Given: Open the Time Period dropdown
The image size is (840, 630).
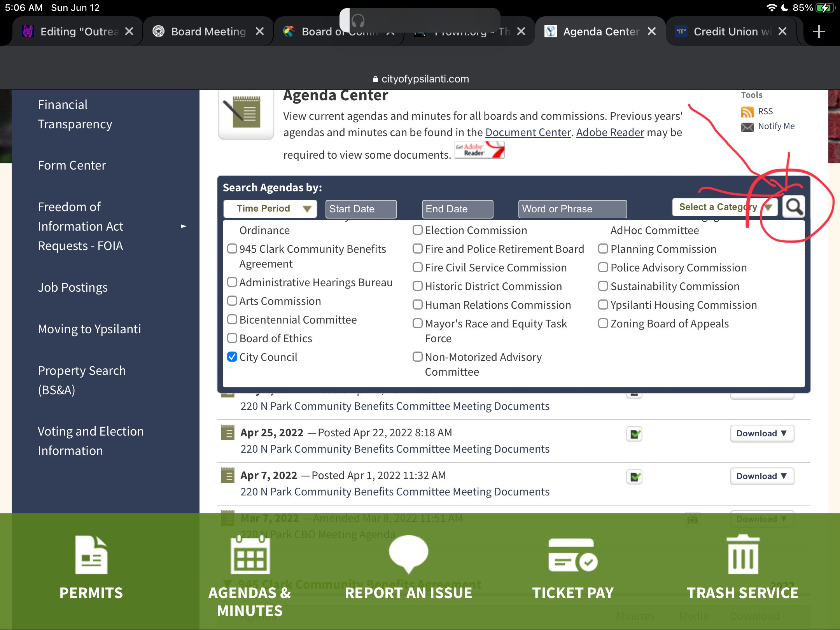Looking at the screenshot, I should click(x=270, y=208).
